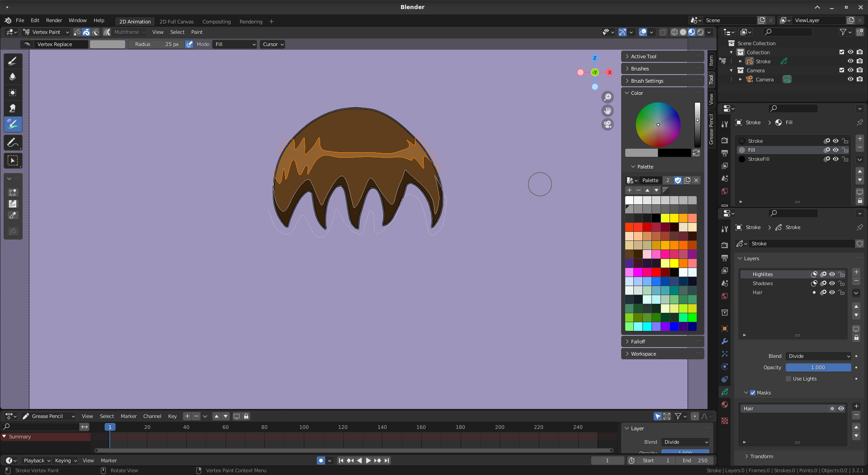868x475 pixels.
Task: Toggle the camera view gizmo icon
Action: pyautogui.click(x=608, y=124)
